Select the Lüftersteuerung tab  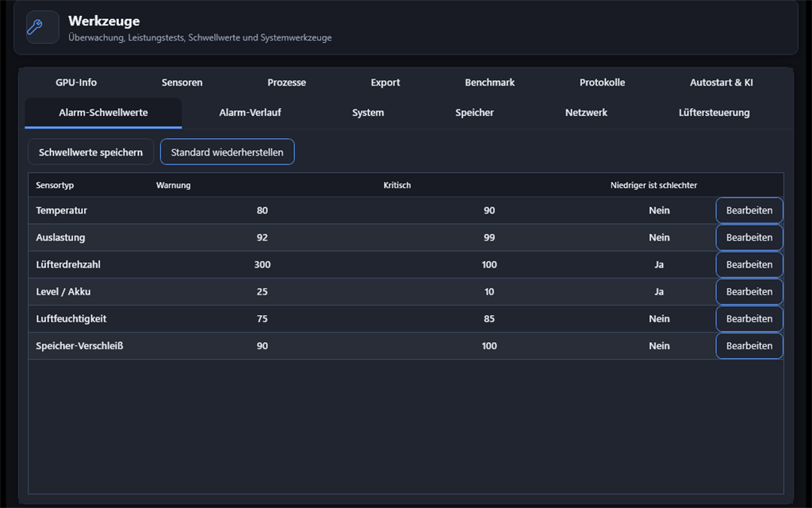click(714, 113)
